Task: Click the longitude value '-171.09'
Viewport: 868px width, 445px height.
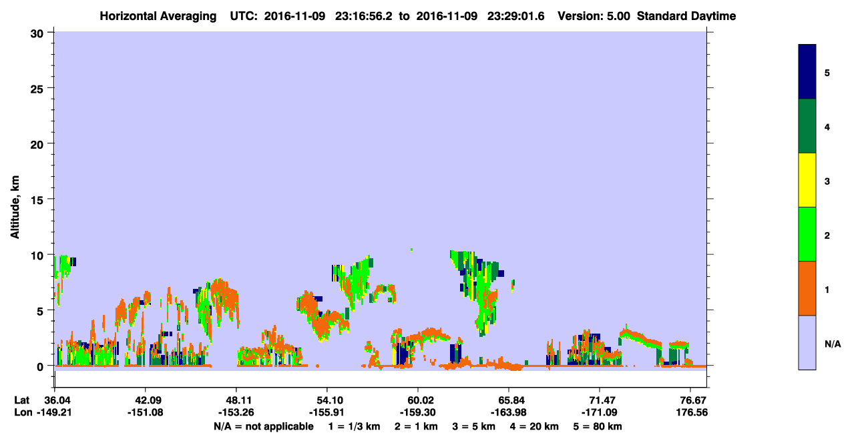Action: 600,412
